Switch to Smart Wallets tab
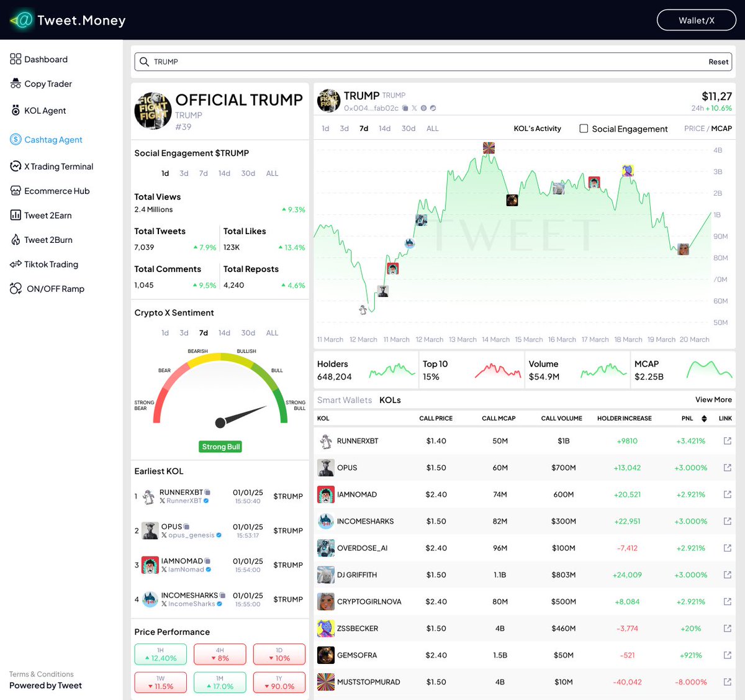 [x=345, y=400]
